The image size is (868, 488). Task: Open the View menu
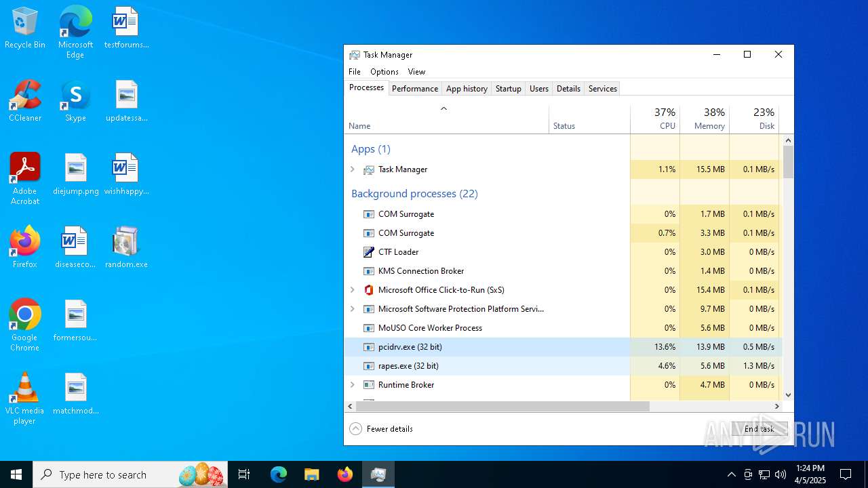[416, 72]
